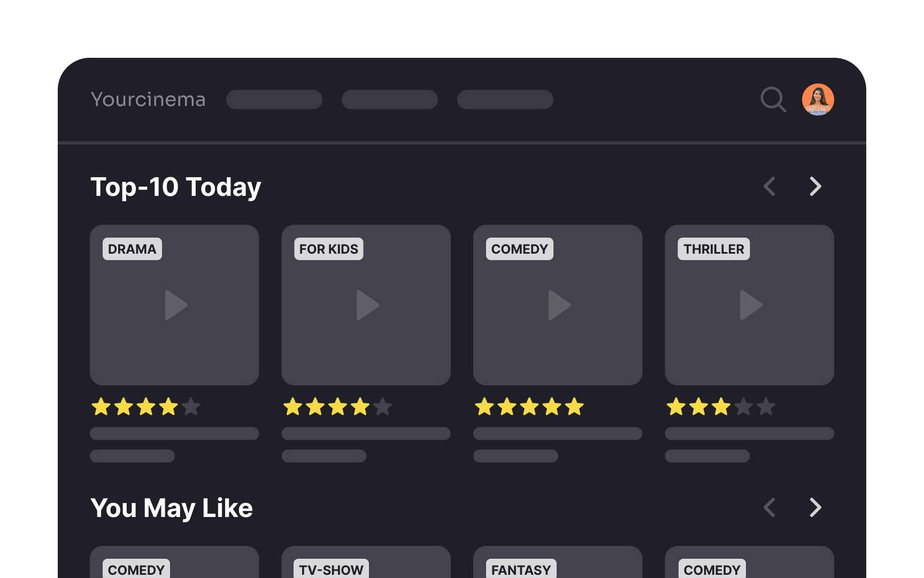Open the TV-SHOW card in You May Like
924x578 pixels.
[366, 565]
